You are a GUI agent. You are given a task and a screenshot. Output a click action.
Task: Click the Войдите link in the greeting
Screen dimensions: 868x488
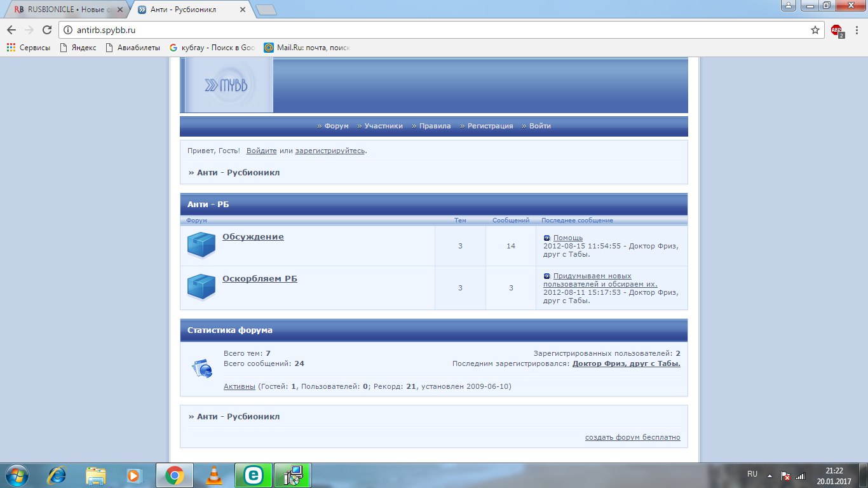[262, 151]
